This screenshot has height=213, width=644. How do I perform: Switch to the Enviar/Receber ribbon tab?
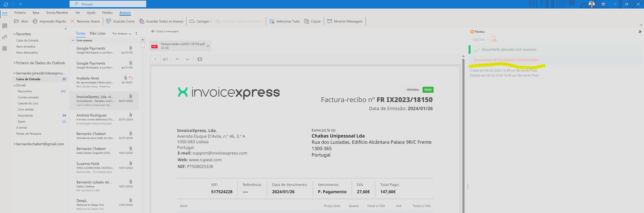point(57,13)
